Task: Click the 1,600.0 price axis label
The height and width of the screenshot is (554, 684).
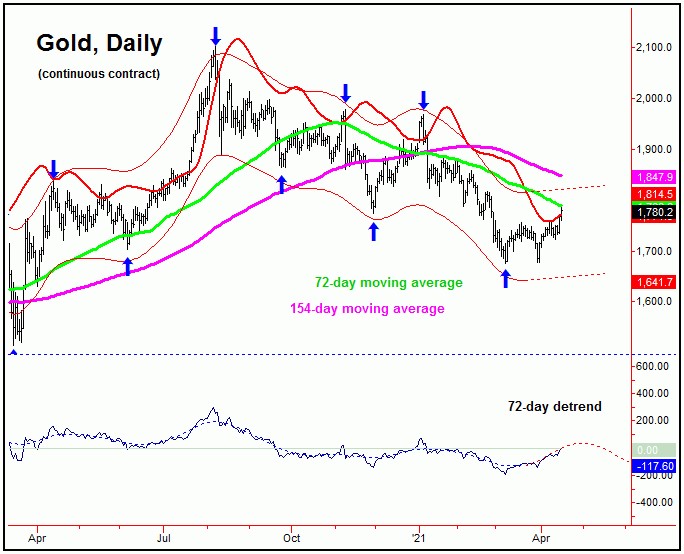Action: click(654, 301)
